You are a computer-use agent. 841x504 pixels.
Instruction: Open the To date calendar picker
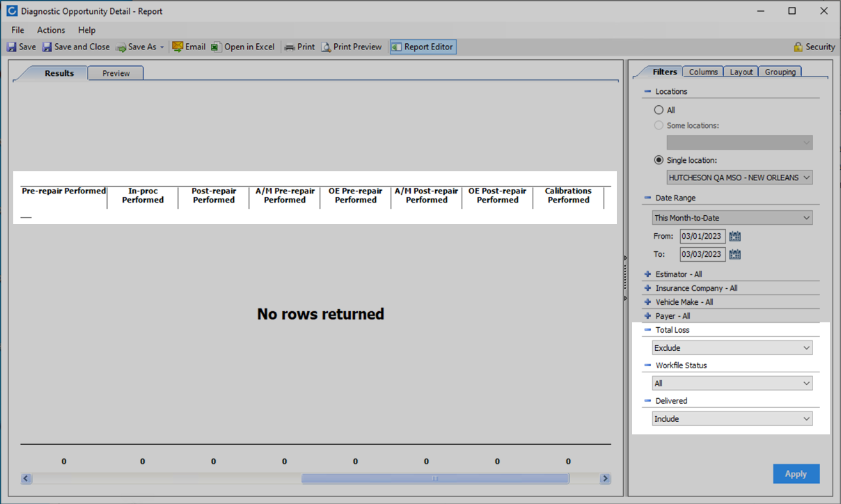(x=734, y=254)
